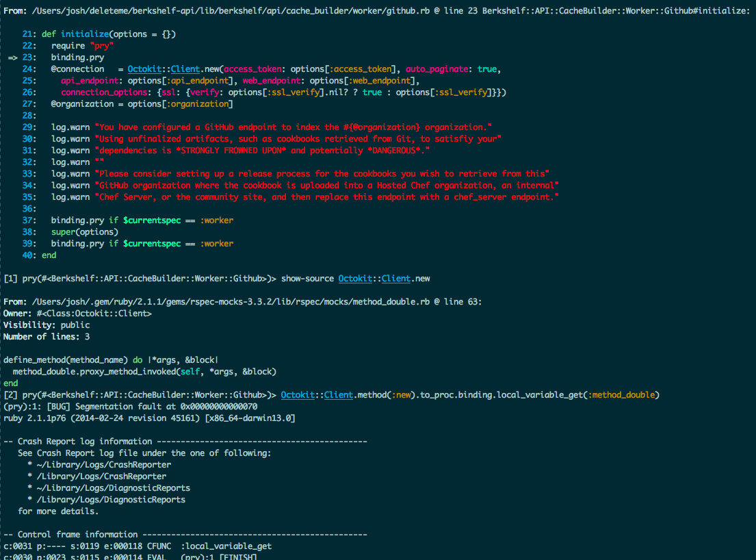Click Client link in show-source command

(x=396, y=279)
